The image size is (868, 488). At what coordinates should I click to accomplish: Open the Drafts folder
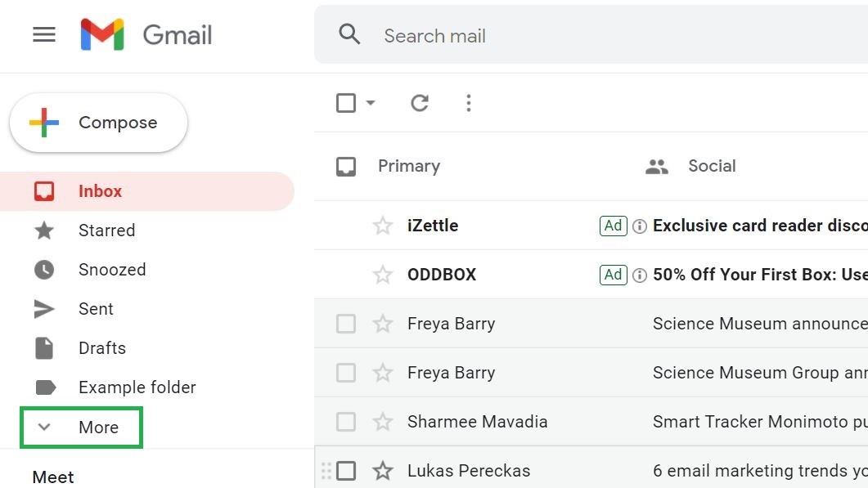pyautogui.click(x=102, y=348)
